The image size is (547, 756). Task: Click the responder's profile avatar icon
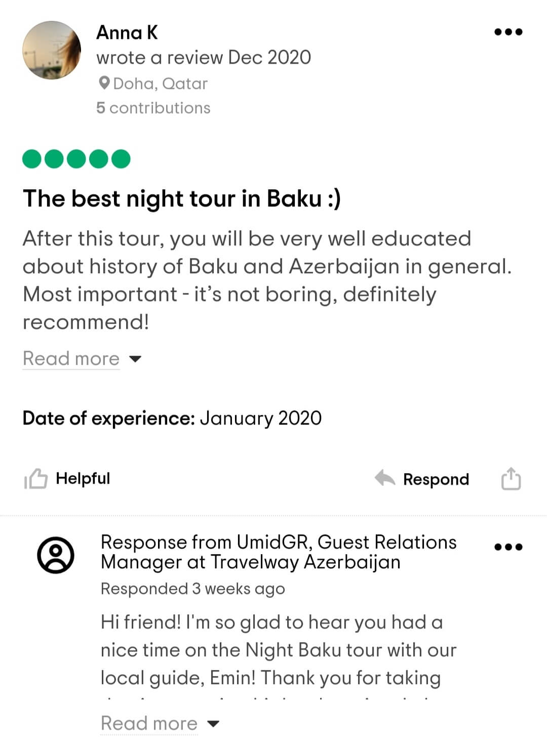coord(56,555)
